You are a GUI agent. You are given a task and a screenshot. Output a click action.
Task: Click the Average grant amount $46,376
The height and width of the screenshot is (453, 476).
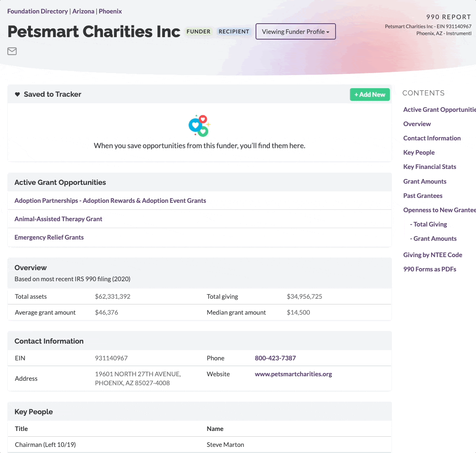[107, 312]
